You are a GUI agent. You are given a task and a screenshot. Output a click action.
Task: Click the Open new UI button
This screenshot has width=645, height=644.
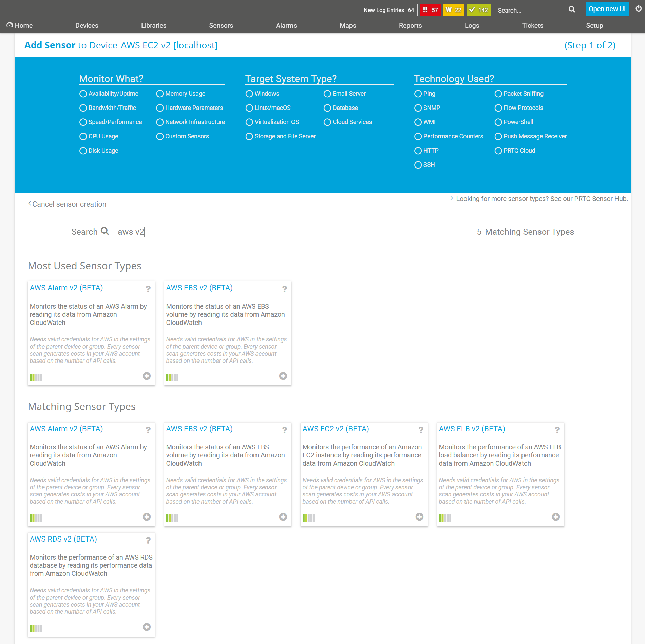tap(607, 9)
